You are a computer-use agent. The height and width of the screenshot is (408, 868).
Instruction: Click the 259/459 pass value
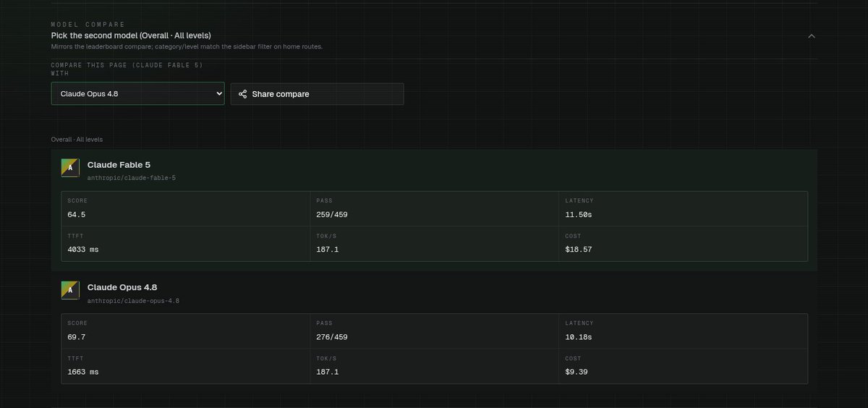coord(333,215)
